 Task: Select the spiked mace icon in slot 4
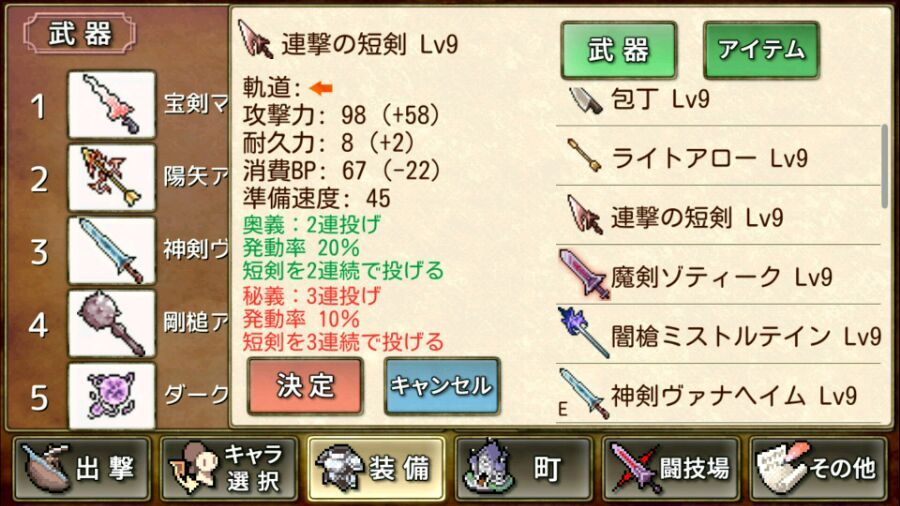tap(111, 323)
